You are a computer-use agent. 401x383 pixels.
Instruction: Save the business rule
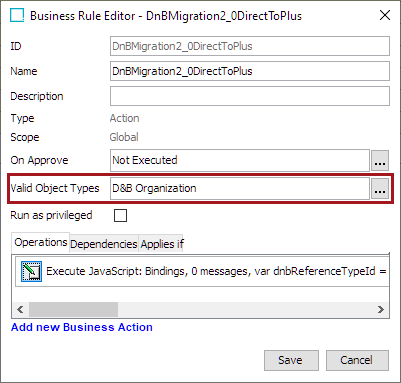[291, 360]
